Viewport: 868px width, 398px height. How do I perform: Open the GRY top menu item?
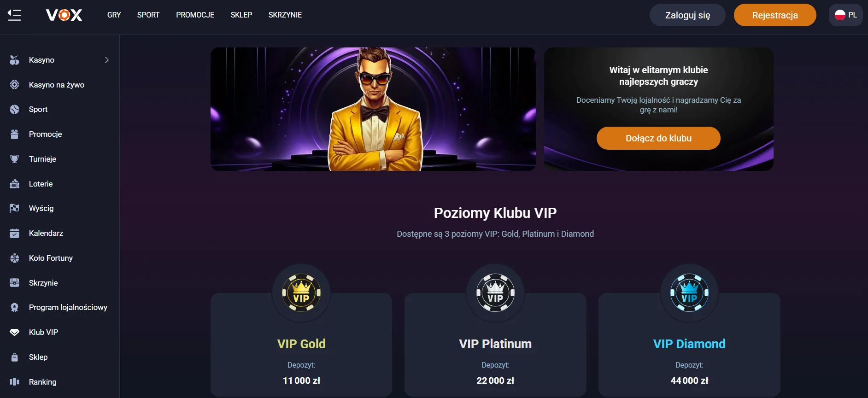pyautogui.click(x=114, y=15)
